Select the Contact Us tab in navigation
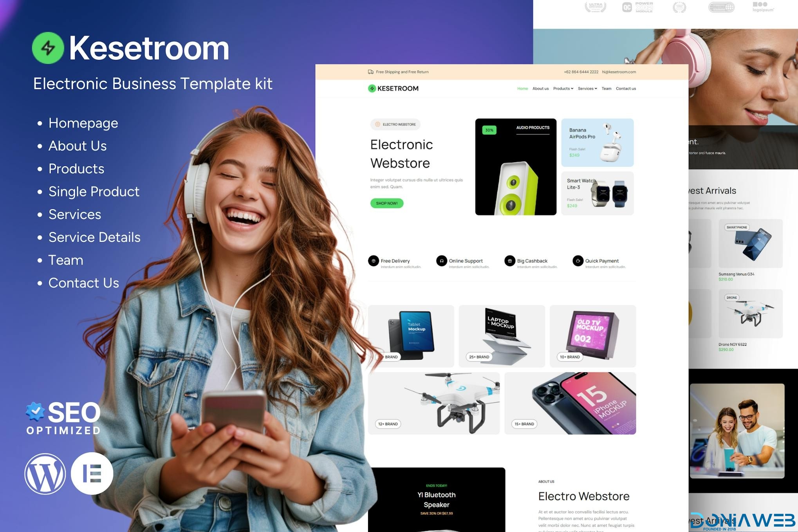The width and height of the screenshot is (798, 532). 626,88
